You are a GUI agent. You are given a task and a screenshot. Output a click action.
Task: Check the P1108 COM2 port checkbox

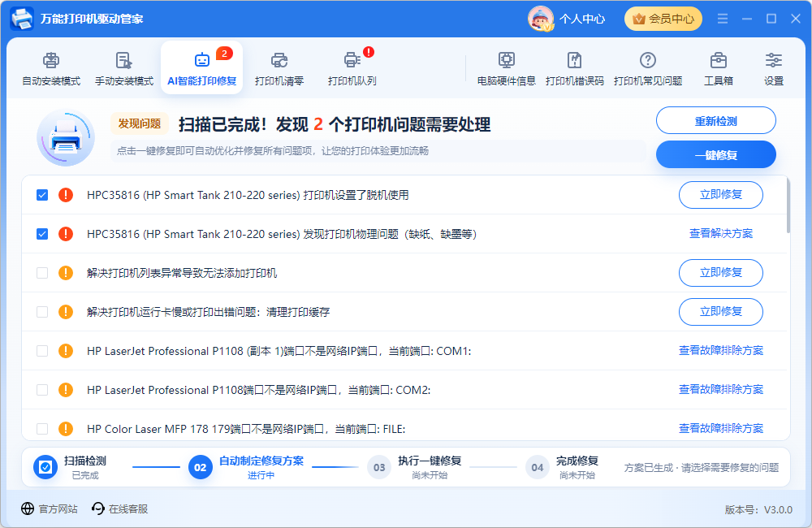pyautogui.click(x=42, y=390)
